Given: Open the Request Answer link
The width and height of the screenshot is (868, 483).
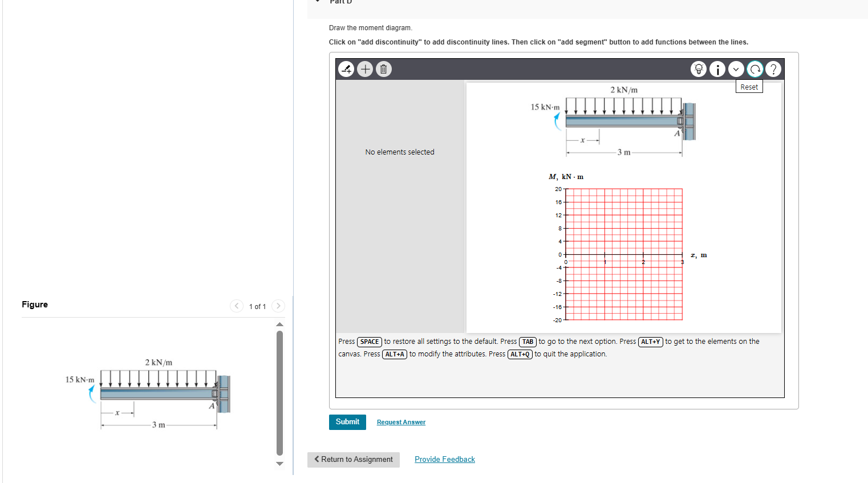Looking at the screenshot, I should [401, 422].
